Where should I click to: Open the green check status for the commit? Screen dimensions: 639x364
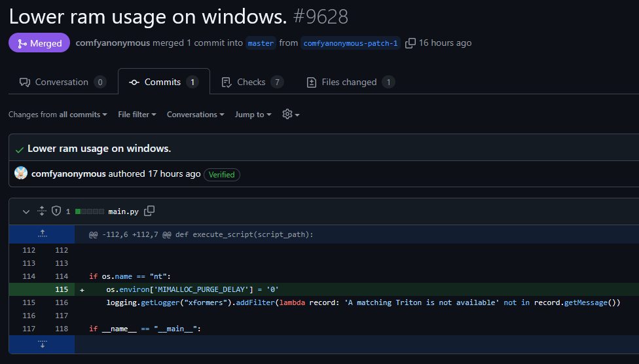tap(19, 150)
